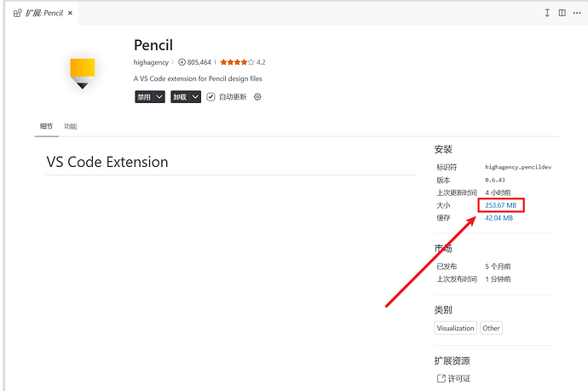
Task: Click the extensions icon on the Pencil tab
Action: [x=17, y=14]
